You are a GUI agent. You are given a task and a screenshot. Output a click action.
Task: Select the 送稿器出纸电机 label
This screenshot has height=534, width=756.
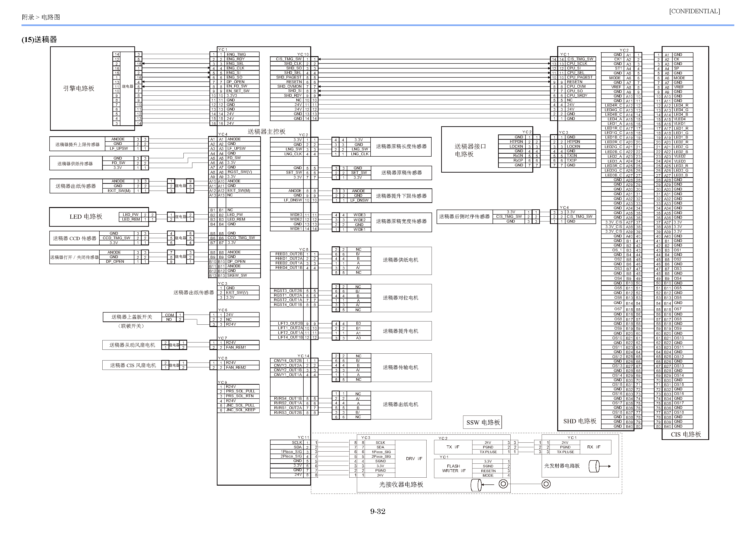401,404
